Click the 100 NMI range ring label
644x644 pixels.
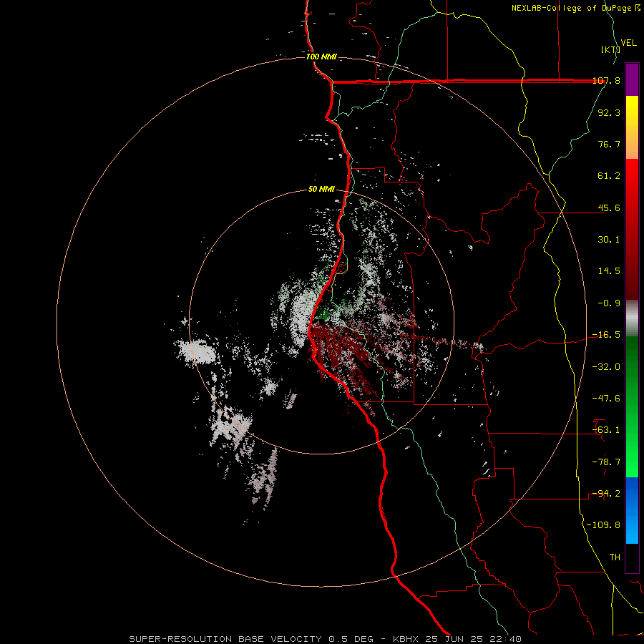(321, 57)
